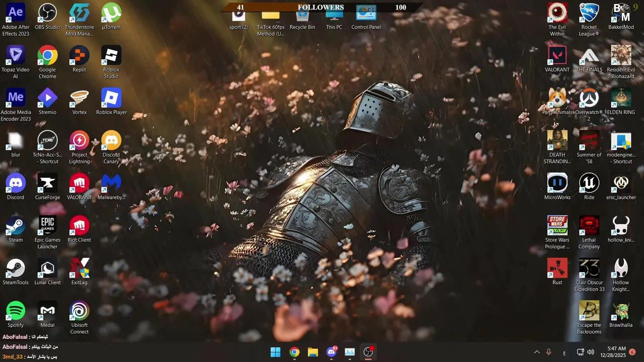644x362 pixels.
Task: Click Ubisoft Connect desktop icon
Action: point(79,318)
